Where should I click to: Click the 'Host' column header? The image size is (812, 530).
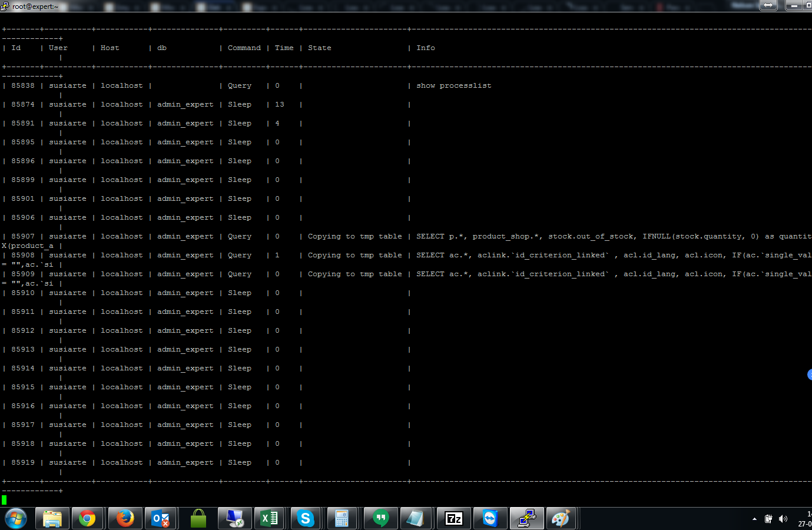110,48
